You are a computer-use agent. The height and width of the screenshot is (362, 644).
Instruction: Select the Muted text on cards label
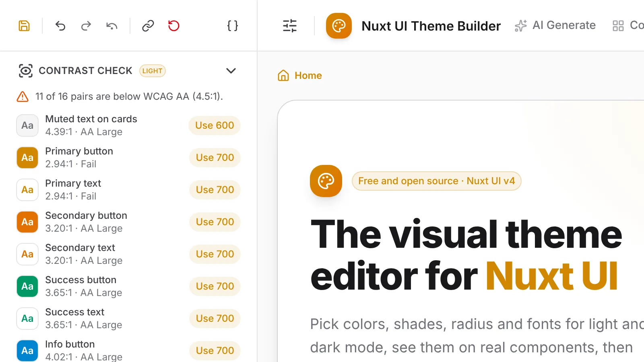(91, 119)
